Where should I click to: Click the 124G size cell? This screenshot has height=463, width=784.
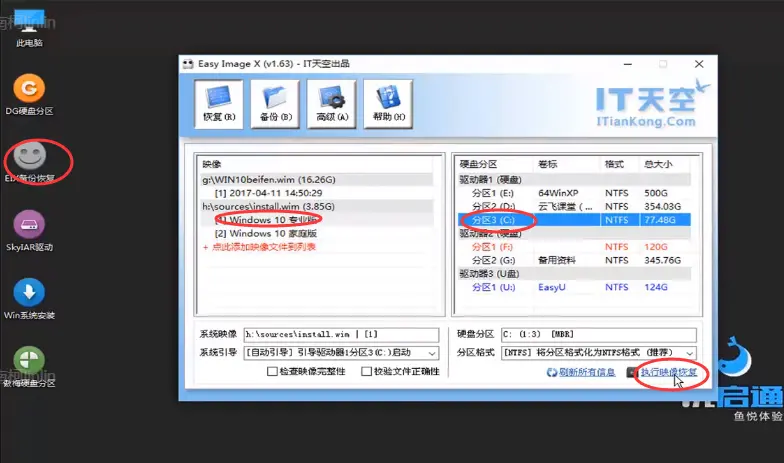tap(656, 288)
